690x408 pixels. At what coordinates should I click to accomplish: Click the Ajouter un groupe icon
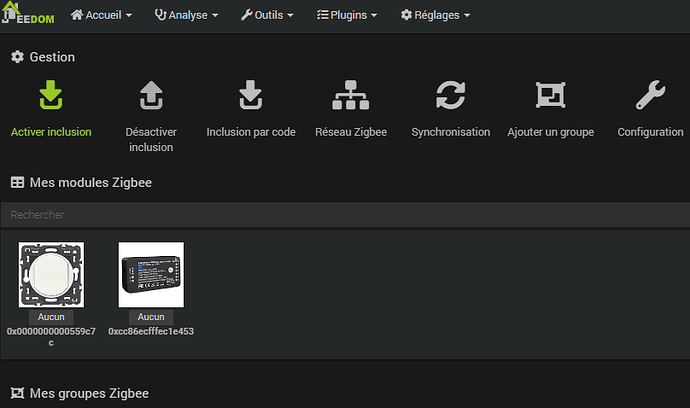[x=551, y=95]
